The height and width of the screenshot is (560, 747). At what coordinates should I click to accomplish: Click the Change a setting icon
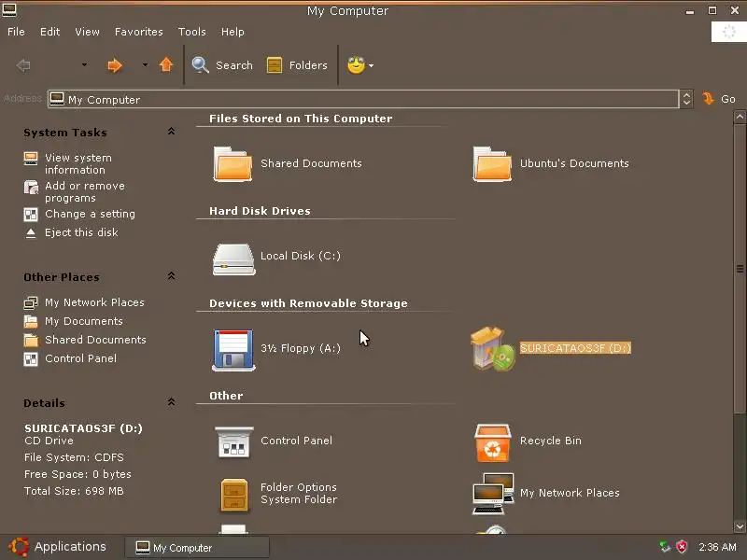31,215
